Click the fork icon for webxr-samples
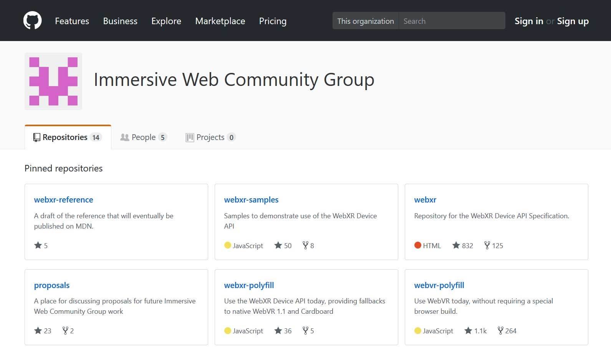 pyautogui.click(x=305, y=245)
